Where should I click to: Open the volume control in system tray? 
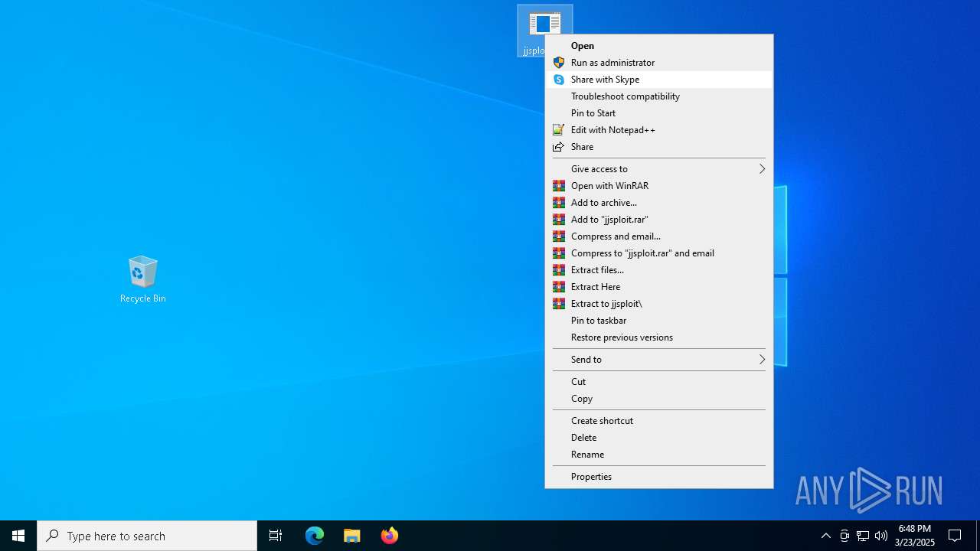point(881,536)
